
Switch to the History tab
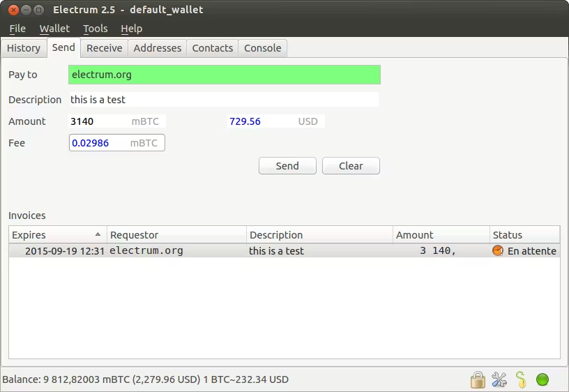pos(24,48)
